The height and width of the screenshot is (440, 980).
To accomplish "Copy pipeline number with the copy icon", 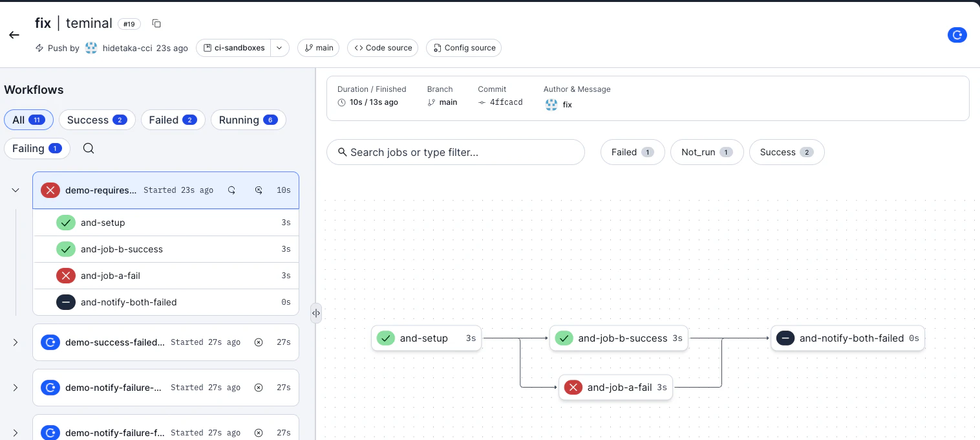I will click(156, 23).
